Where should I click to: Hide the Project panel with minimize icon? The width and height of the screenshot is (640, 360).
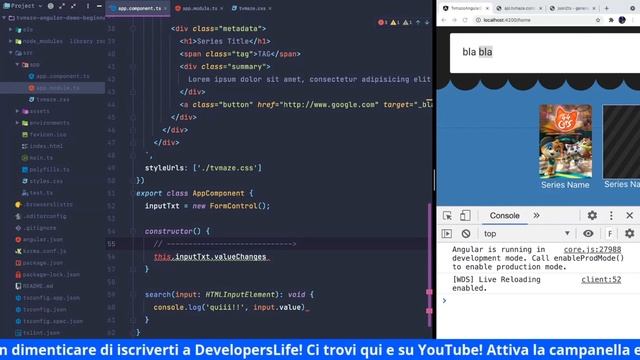[x=99, y=6]
